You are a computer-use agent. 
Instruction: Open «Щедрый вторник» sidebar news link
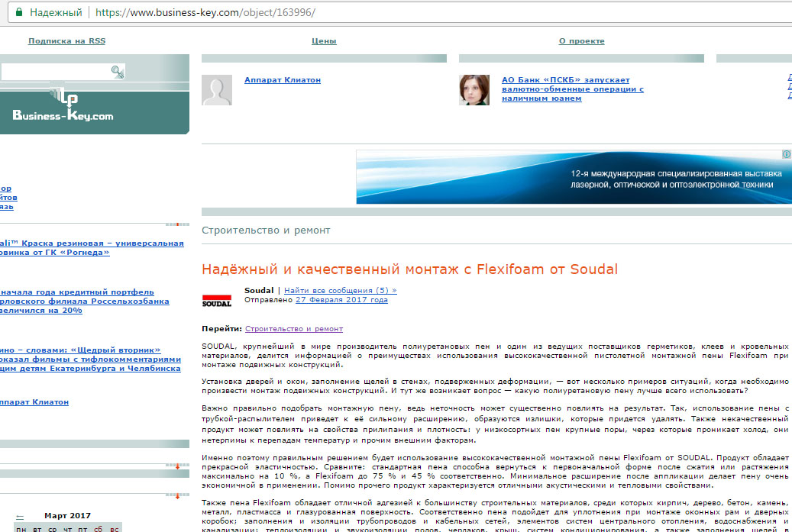coord(90,359)
